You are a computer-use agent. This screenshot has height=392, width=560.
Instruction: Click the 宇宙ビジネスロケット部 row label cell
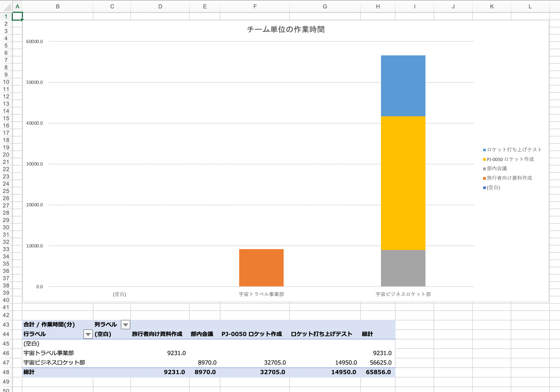(x=54, y=363)
